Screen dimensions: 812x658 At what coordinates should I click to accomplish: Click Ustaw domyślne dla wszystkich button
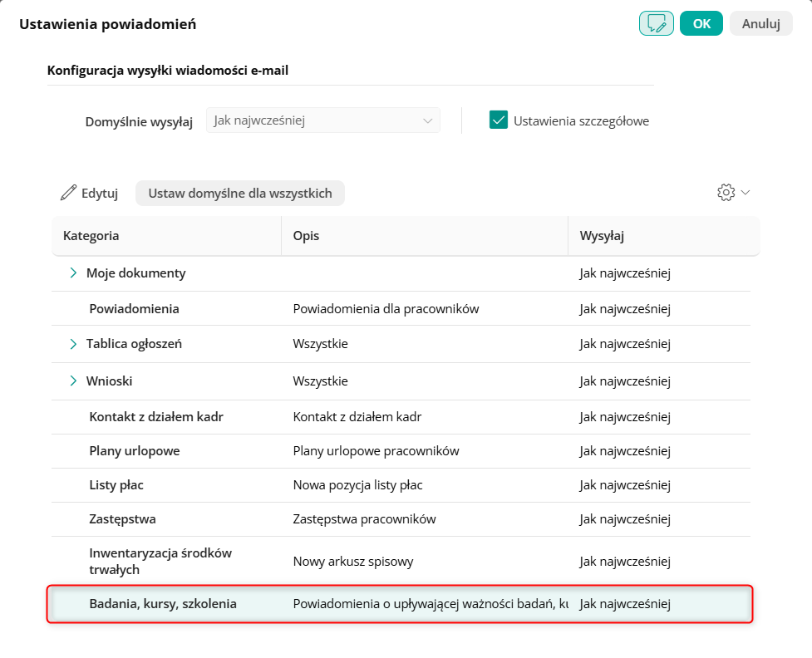[x=240, y=194]
